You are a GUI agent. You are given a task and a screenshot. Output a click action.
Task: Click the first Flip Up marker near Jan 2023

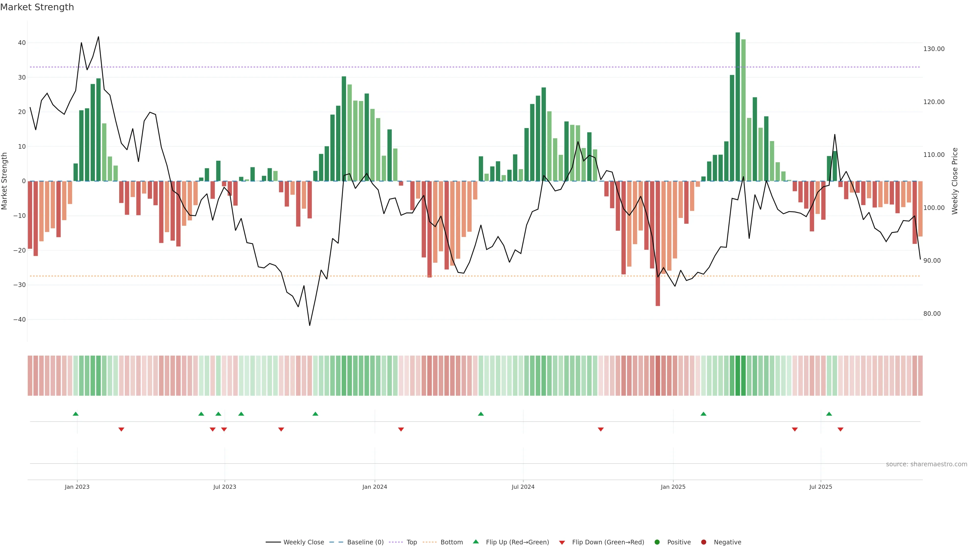(76, 414)
